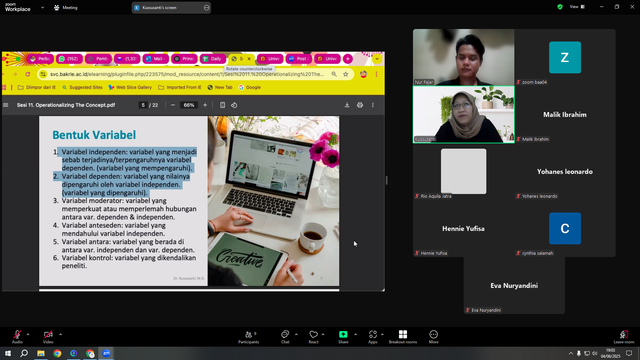Click the 66% zoom level field
The height and width of the screenshot is (360, 640).
(189, 105)
